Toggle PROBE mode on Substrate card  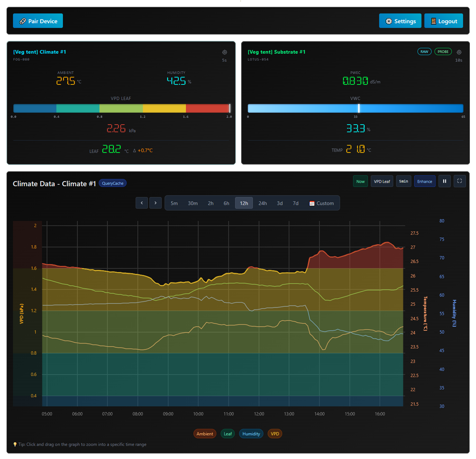point(443,52)
